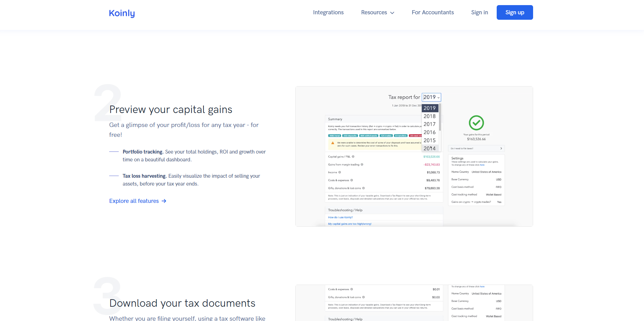Open the Tax report year dropdown

tap(431, 97)
